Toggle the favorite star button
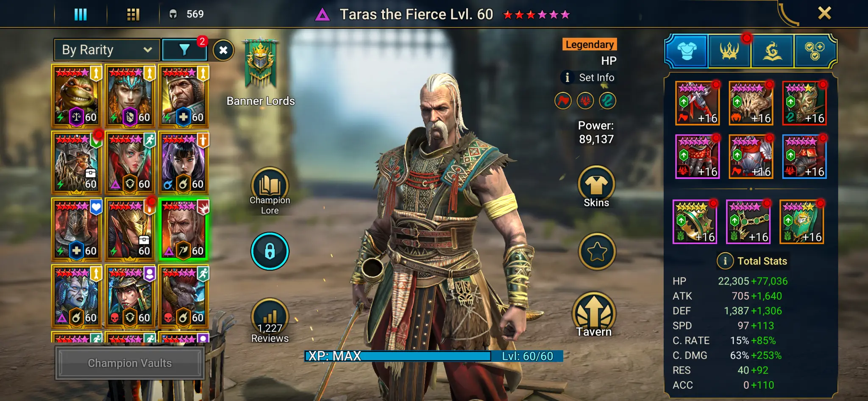 (597, 251)
